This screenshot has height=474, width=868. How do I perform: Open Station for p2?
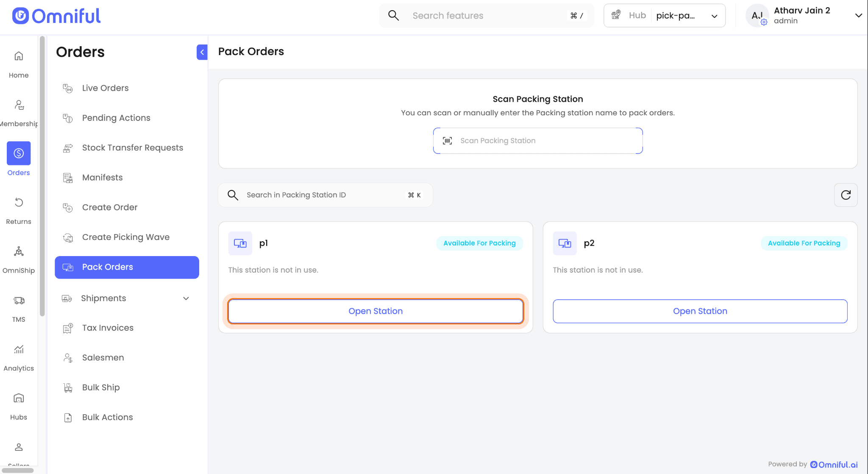click(700, 311)
